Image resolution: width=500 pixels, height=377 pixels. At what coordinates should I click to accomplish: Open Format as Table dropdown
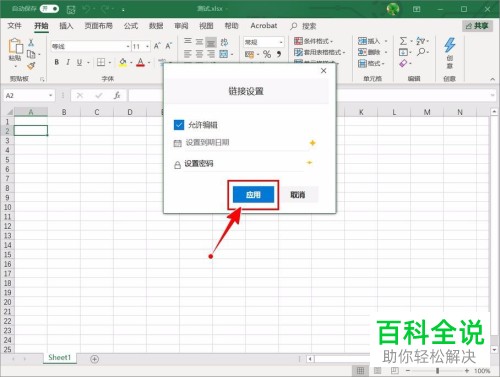click(319, 52)
